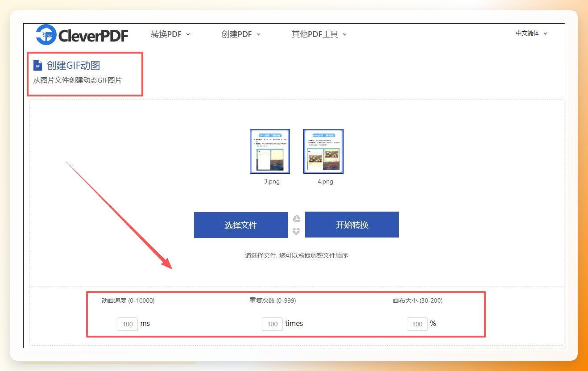Focus the 动画速度 ms input field
The width and height of the screenshot is (588, 371).
point(128,324)
